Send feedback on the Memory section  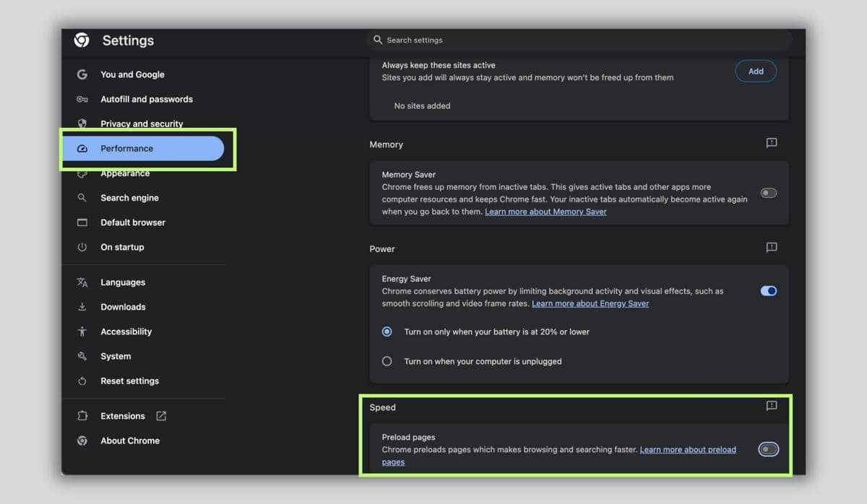point(772,144)
